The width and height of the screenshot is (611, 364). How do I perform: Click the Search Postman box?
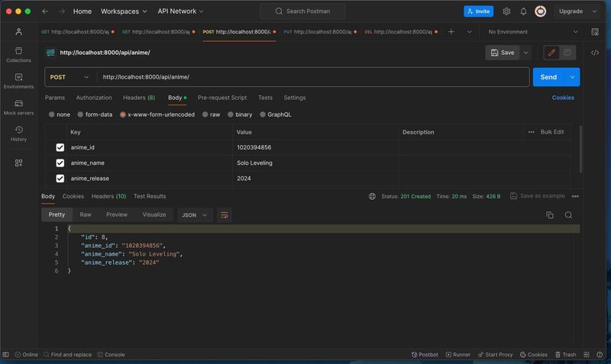tap(302, 11)
